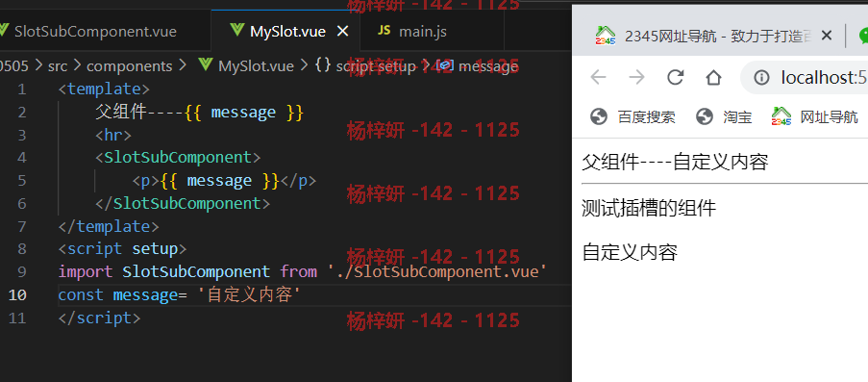
Task: Click the opening <template> tag on line 1
Action: 104,89
